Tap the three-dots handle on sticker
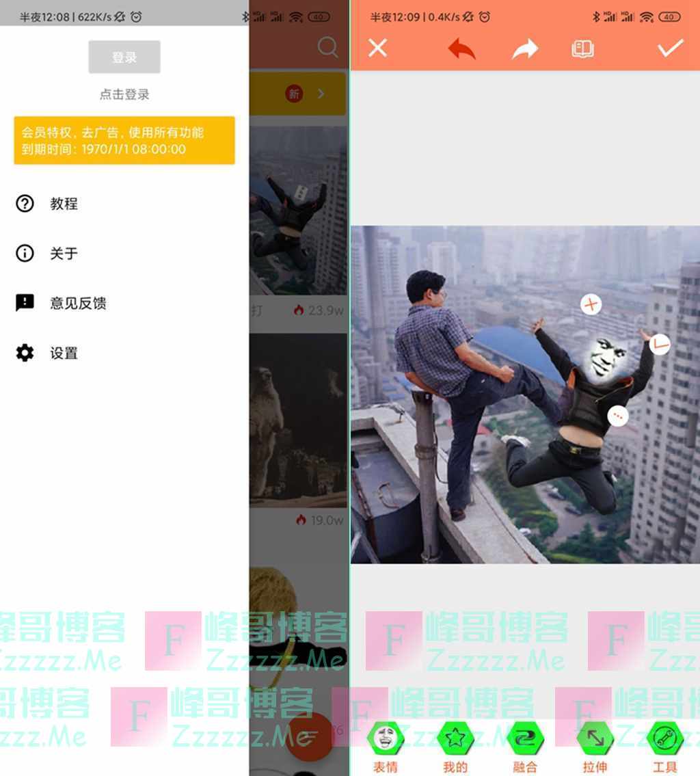 (x=618, y=415)
